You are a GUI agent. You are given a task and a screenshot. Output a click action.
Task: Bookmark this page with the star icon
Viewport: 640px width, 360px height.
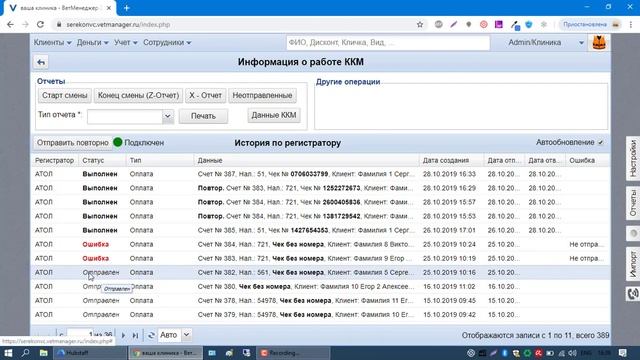(x=420, y=24)
